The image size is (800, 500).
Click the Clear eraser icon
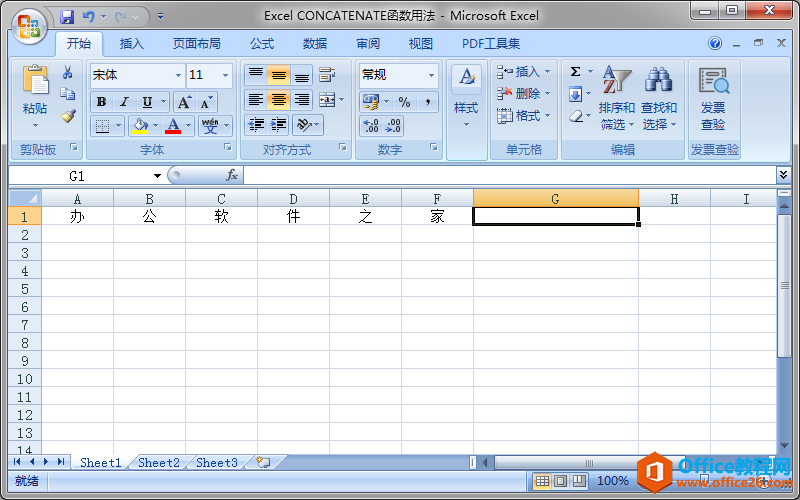[x=576, y=117]
